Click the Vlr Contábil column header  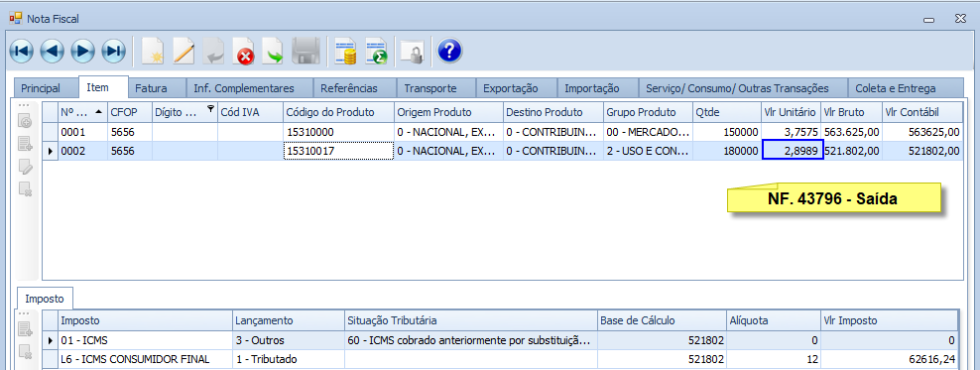coord(922,112)
